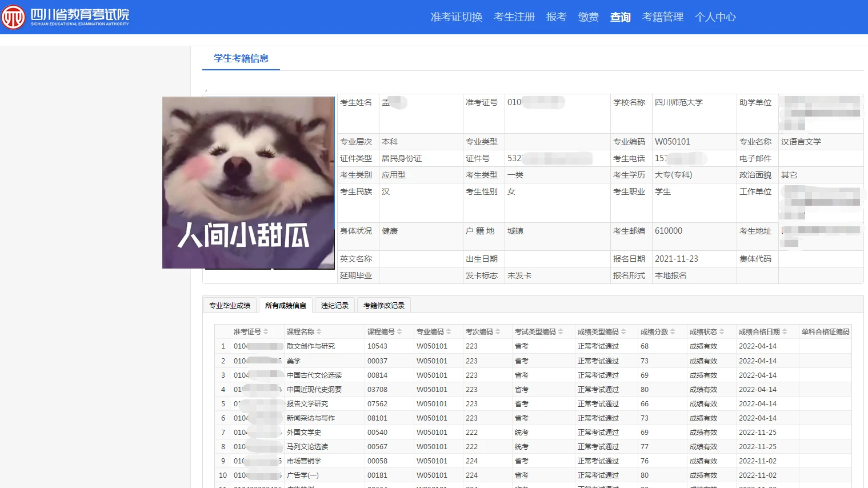Click 成绩有效 in 美学 row
The image size is (868, 488).
click(x=703, y=361)
